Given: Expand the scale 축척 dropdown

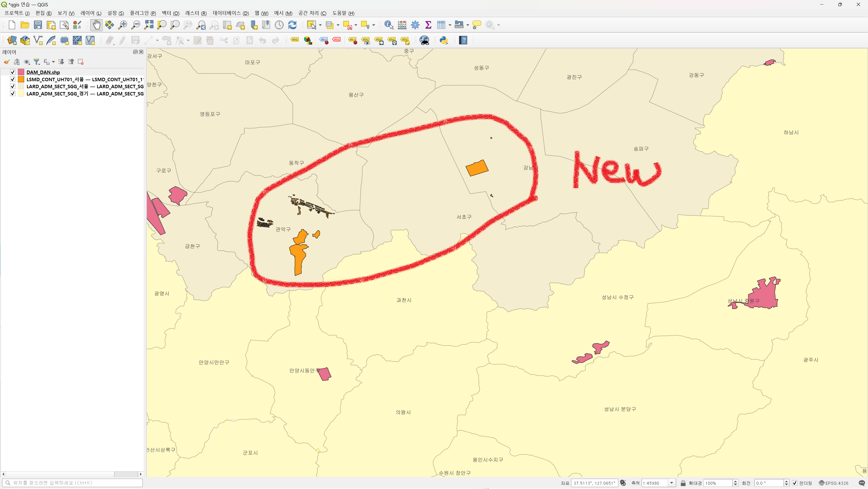Looking at the screenshot, I should [671, 483].
